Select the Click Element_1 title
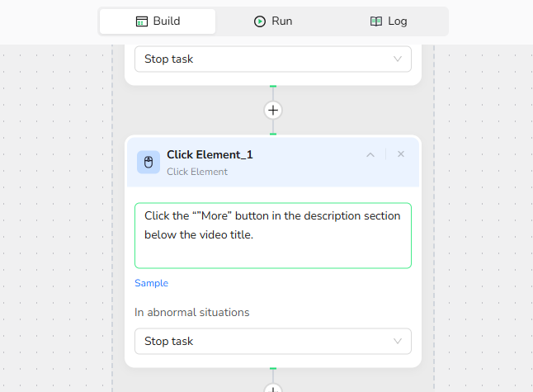This screenshot has height=392, width=533. click(x=210, y=154)
